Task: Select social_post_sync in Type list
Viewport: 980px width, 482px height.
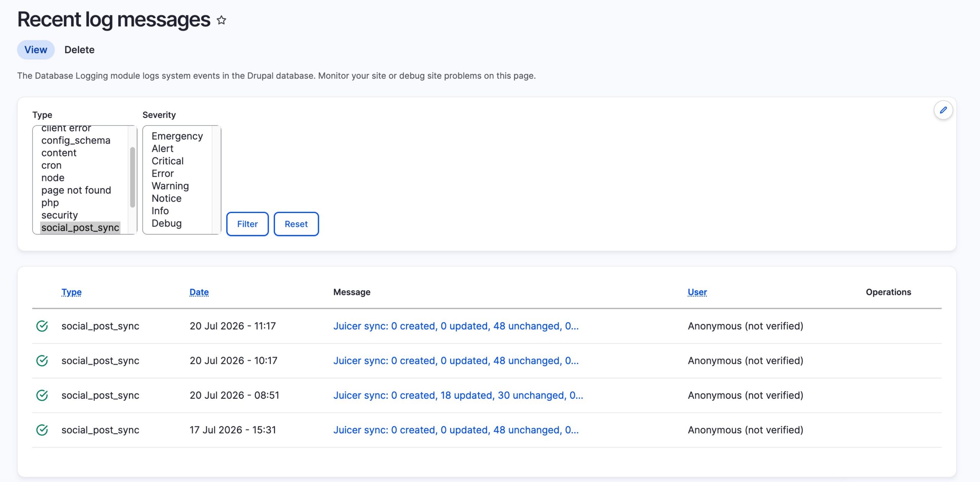Action: click(x=80, y=228)
